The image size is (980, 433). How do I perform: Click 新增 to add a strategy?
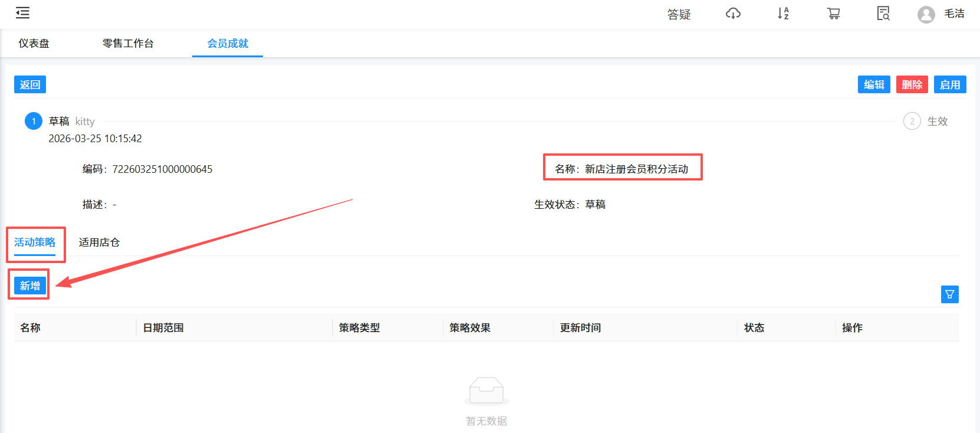[x=30, y=286]
